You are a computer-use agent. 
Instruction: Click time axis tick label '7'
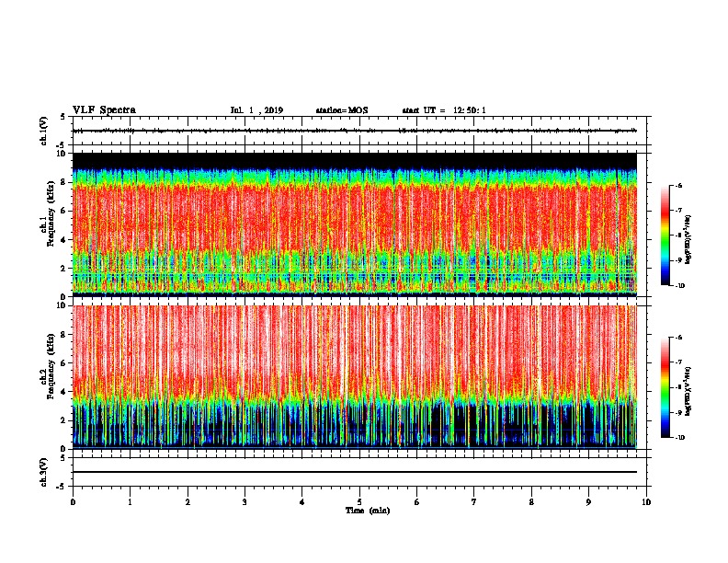click(x=474, y=502)
